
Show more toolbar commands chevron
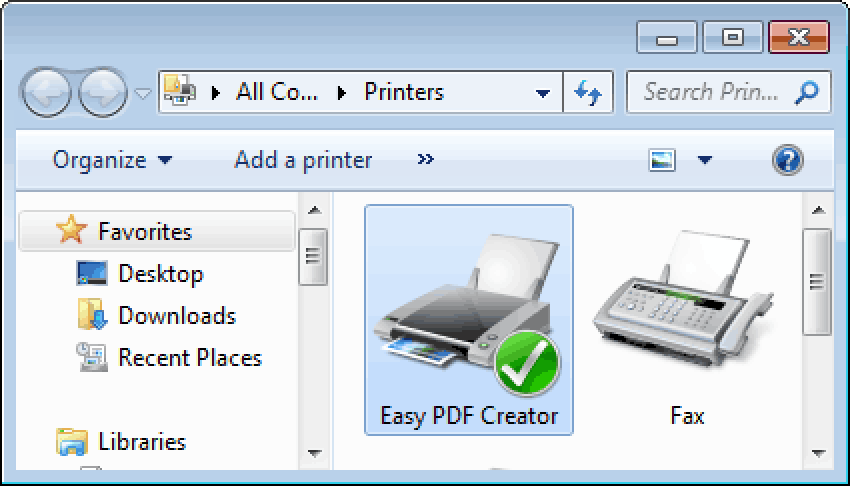[426, 159]
